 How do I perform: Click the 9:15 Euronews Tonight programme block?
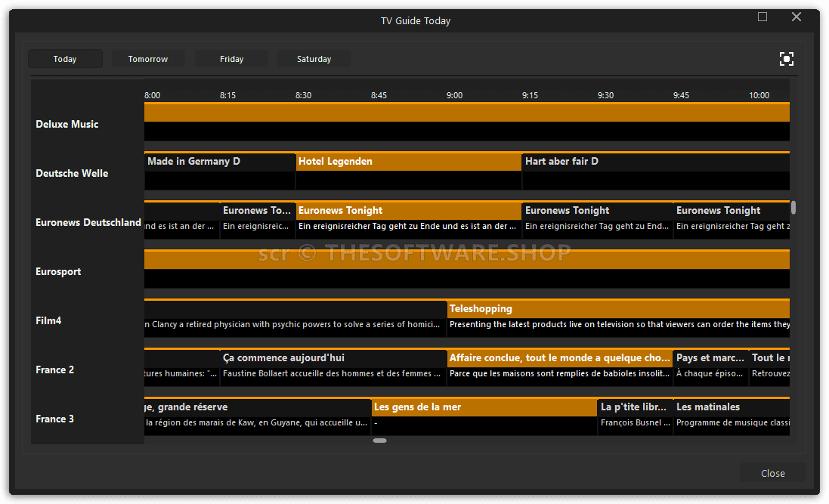pyautogui.click(x=598, y=220)
